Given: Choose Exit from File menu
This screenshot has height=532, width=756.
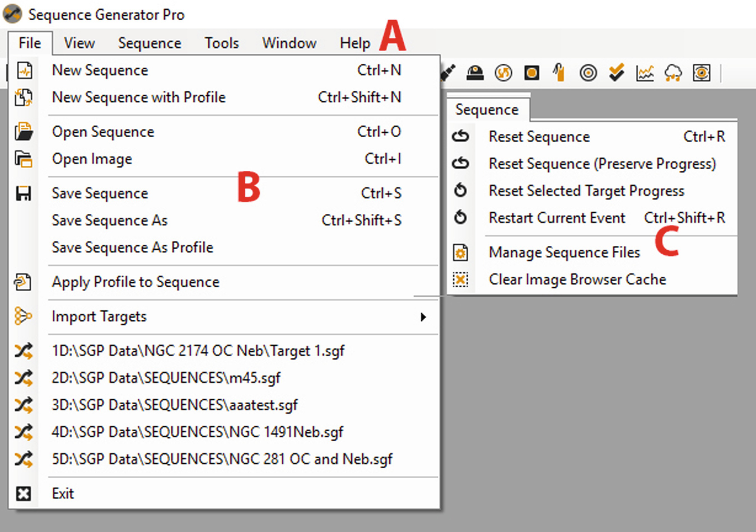Looking at the screenshot, I should point(224,493).
